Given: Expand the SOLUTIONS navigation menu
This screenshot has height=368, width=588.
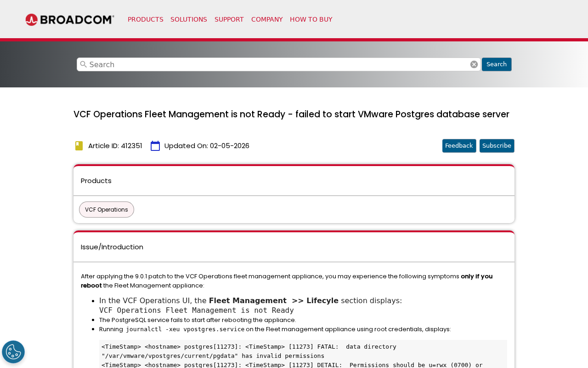Looking at the screenshot, I should tap(189, 19).
